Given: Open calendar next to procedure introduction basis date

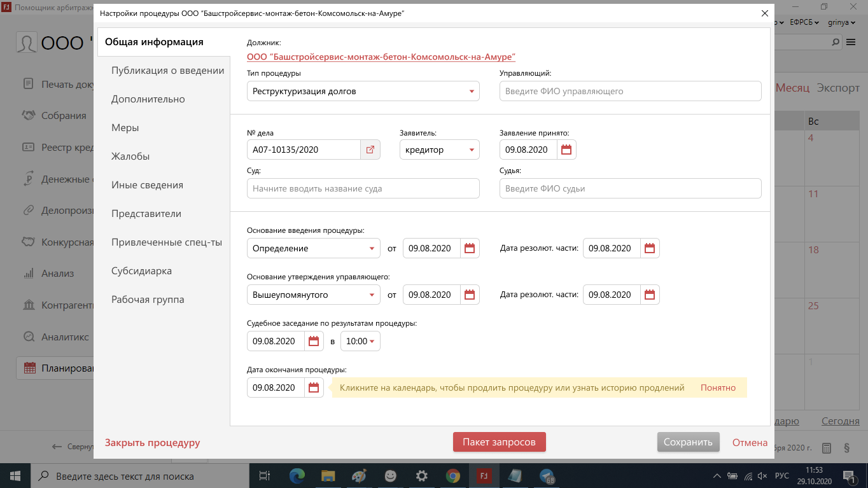Looking at the screenshot, I should (470, 249).
